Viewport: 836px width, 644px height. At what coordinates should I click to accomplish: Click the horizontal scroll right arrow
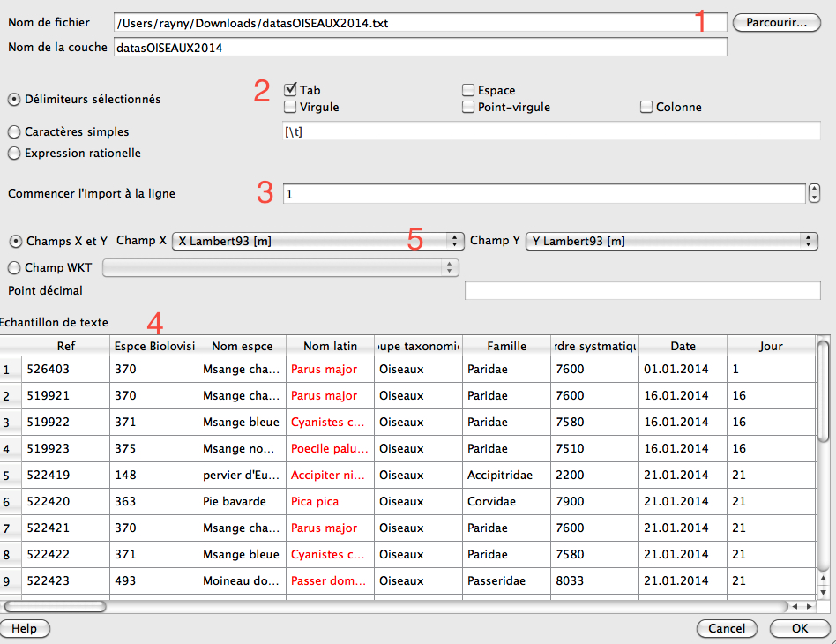pos(810,607)
